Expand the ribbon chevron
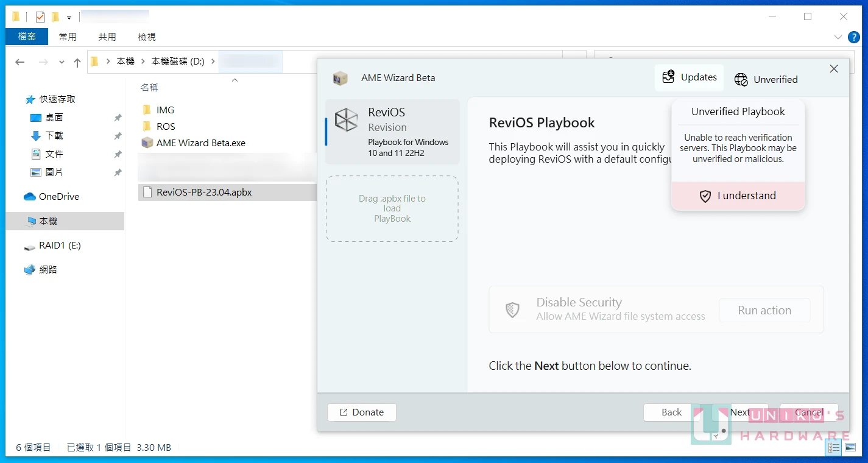The image size is (868, 463). [838, 37]
